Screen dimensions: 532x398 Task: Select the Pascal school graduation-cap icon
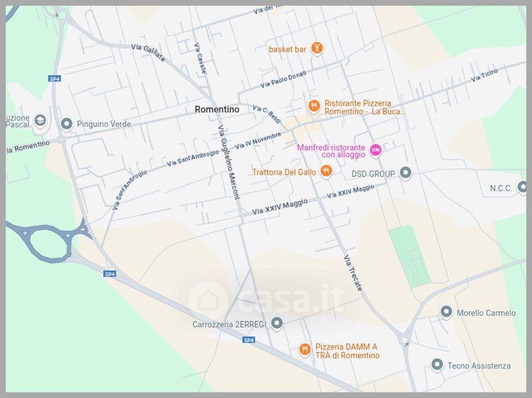(x=40, y=120)
